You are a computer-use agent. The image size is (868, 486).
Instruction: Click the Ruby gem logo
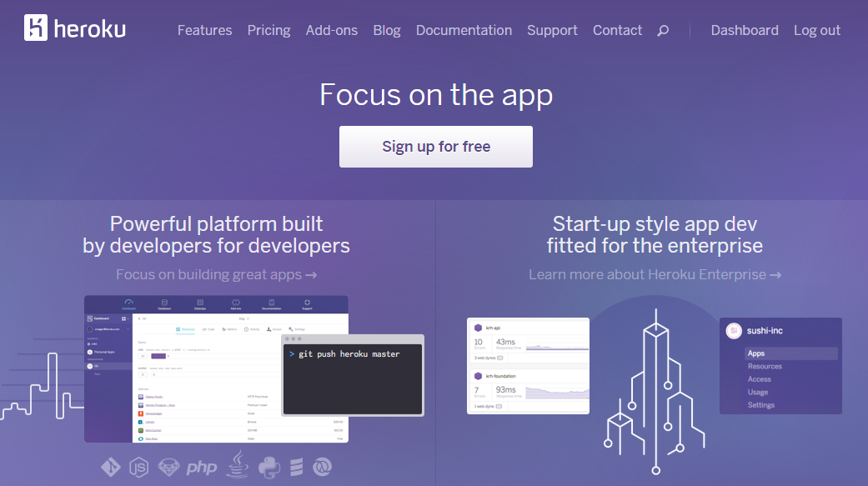click(168, 468)
